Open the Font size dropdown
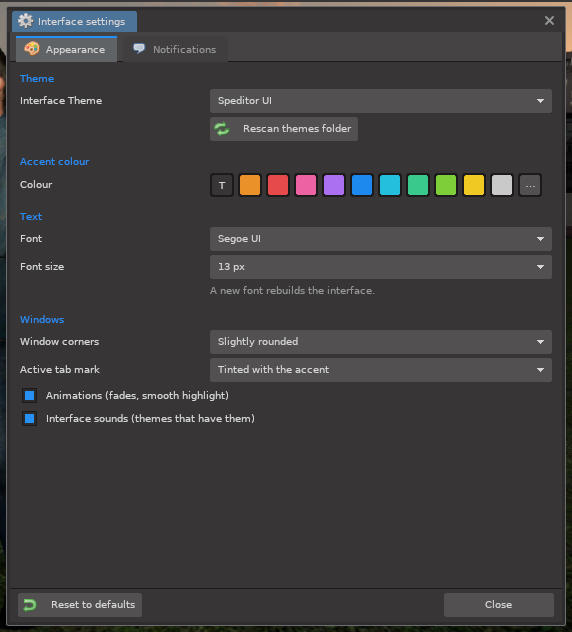 coord(381,267)
